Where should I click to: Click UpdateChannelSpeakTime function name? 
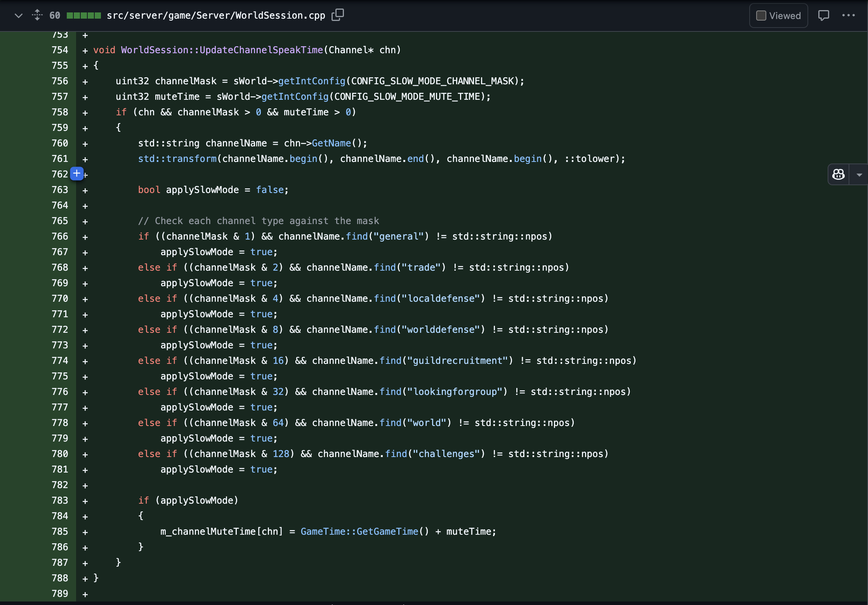tap(261, 50)
